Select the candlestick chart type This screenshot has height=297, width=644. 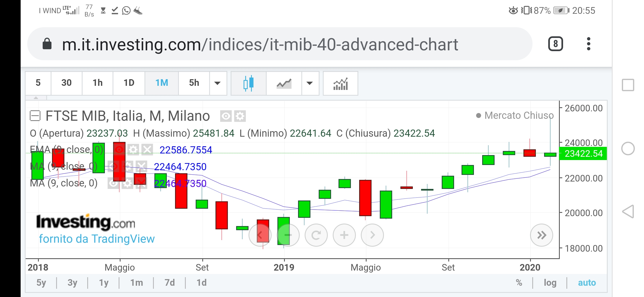tap(249, 83)
